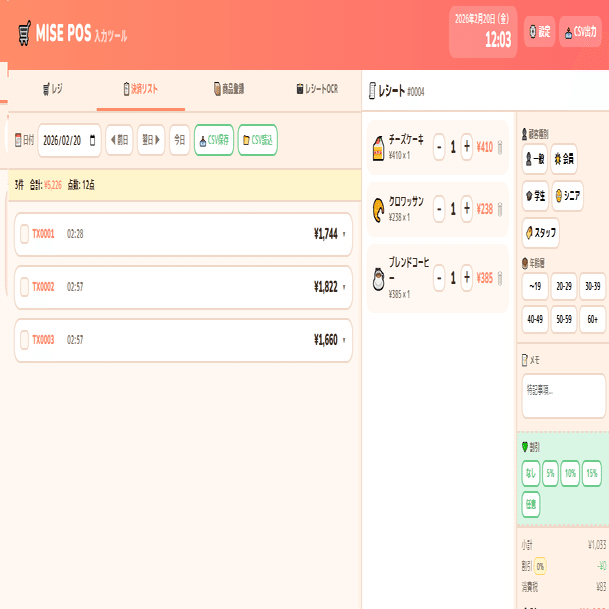Open the 商品登録 tab

pyautogui.click(x=229, y=89)
